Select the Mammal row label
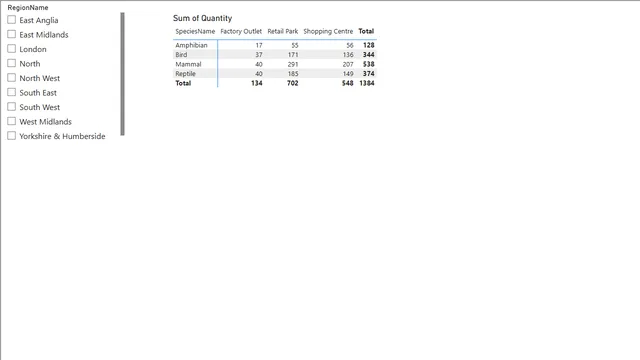The height and width of the screenshot is (360, 640). tap(188, 64)
